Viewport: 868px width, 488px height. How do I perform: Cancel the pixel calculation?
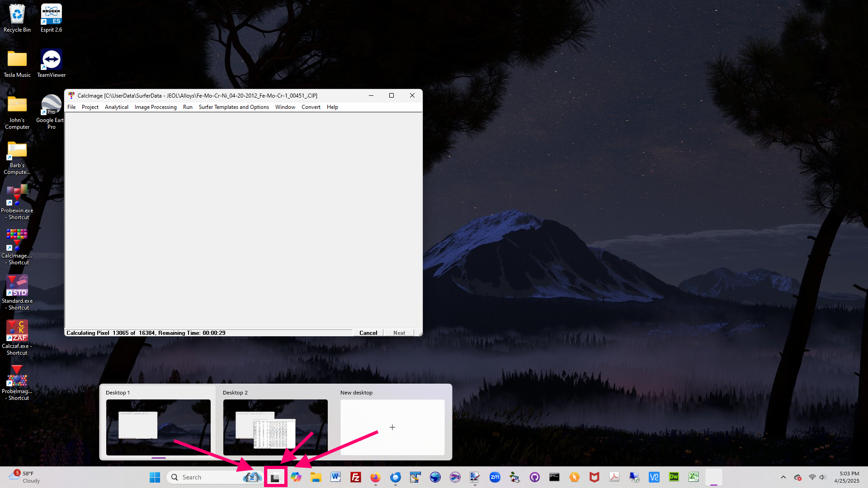[x=368, y=333]
